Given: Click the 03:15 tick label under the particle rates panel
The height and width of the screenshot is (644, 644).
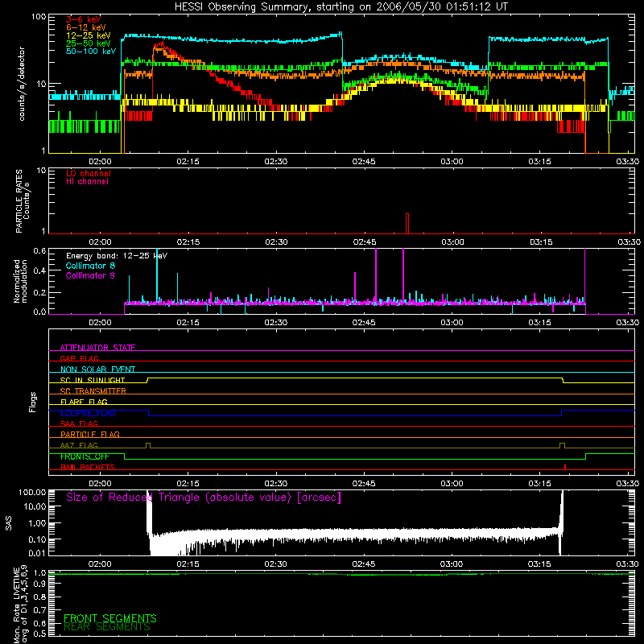Looking at the screenshot, I should (x=541, y=242).
